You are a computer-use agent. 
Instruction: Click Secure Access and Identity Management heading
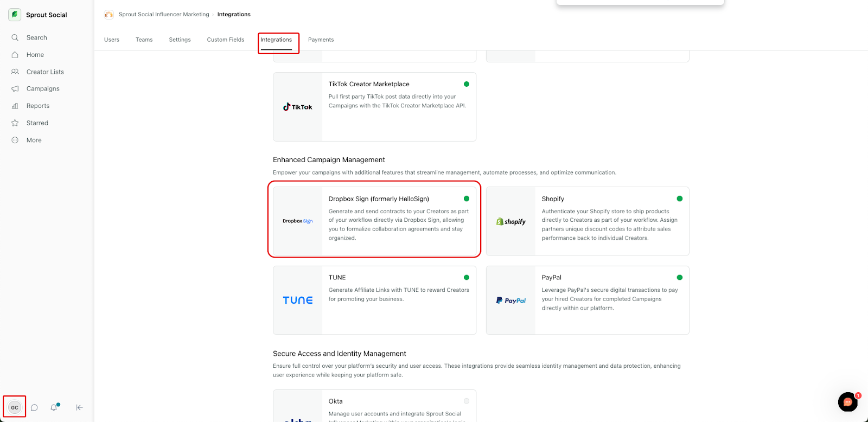(340, 354)
